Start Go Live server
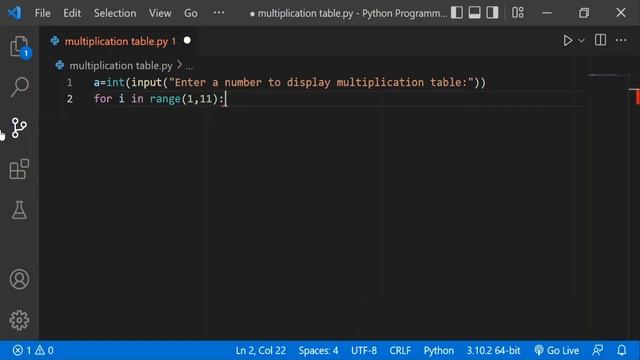Viewport: 640px width, 360px height. point(556,350)
